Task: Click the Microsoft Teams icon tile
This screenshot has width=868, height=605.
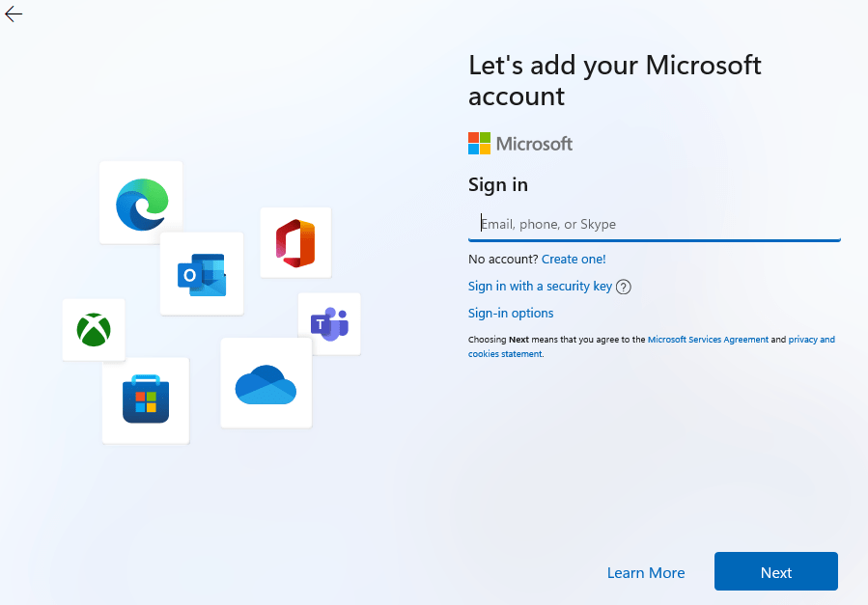Action: click(329, 323)
